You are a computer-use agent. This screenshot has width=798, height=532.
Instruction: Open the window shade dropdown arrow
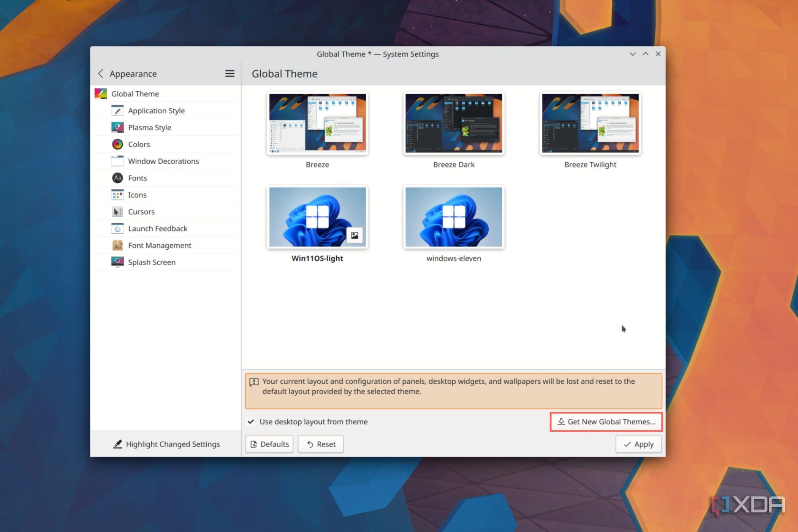coord(632,54)
